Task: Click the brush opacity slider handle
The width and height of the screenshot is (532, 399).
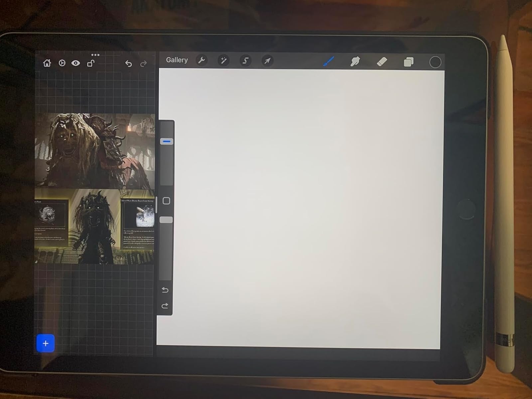Action: 166,220
